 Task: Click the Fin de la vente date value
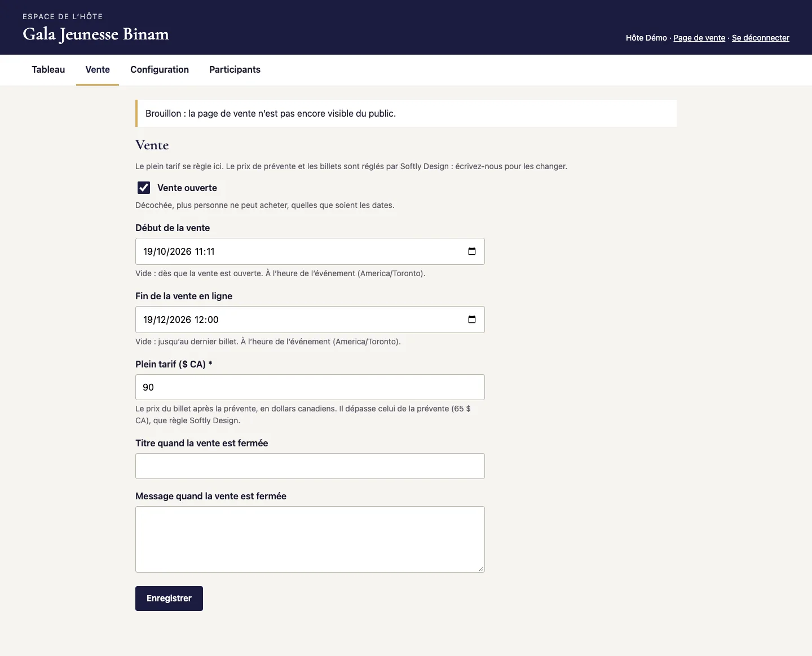[180, 320]
